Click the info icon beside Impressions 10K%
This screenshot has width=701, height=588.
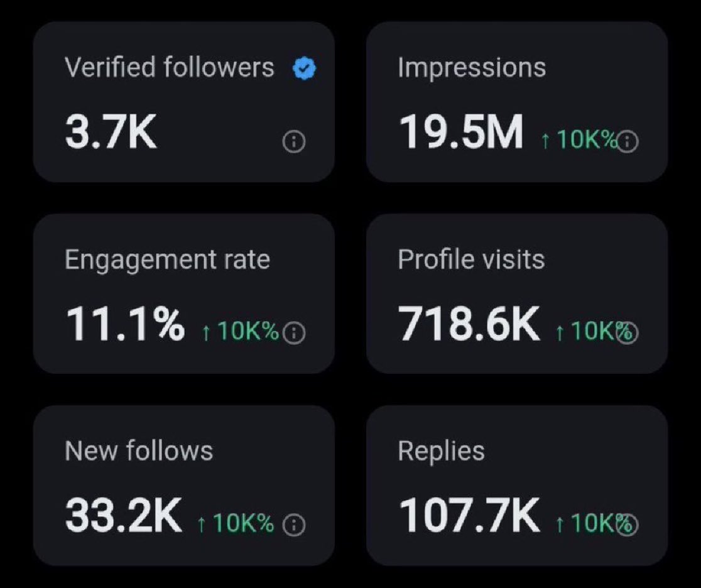click(628, 142)
